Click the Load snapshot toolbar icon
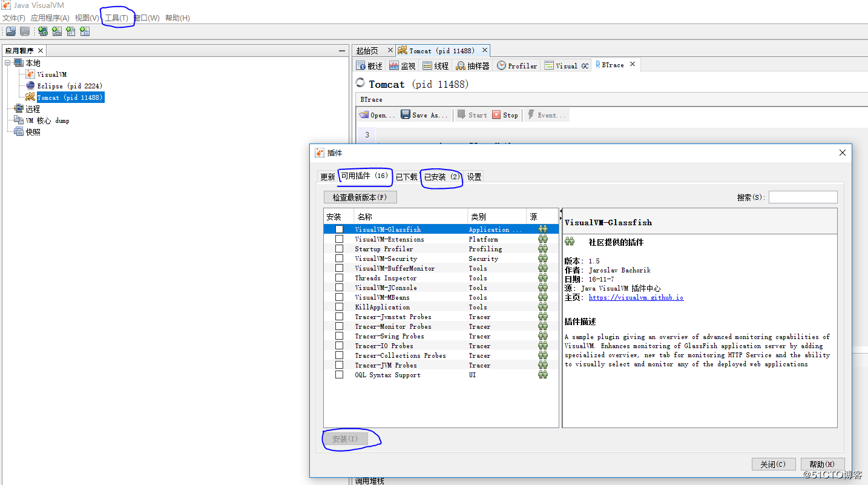This screenshot has width=868, height=485. point(11,31)
